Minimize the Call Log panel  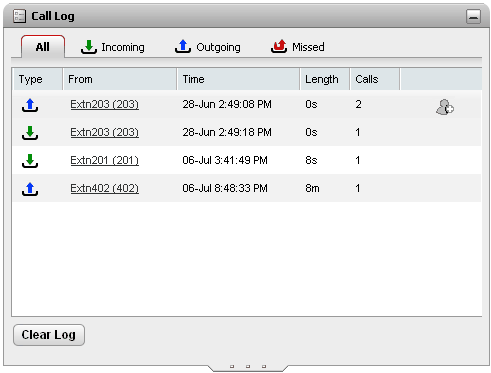point(473,16)
